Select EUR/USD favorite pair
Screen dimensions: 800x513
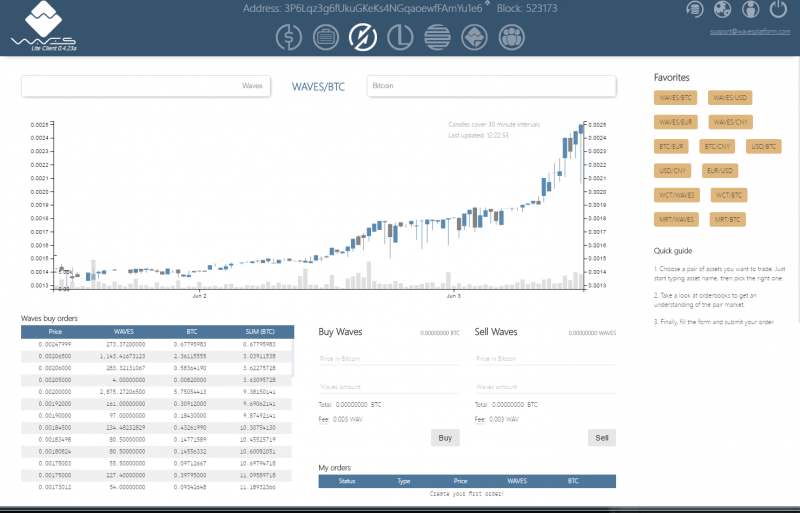pos(719,170)
